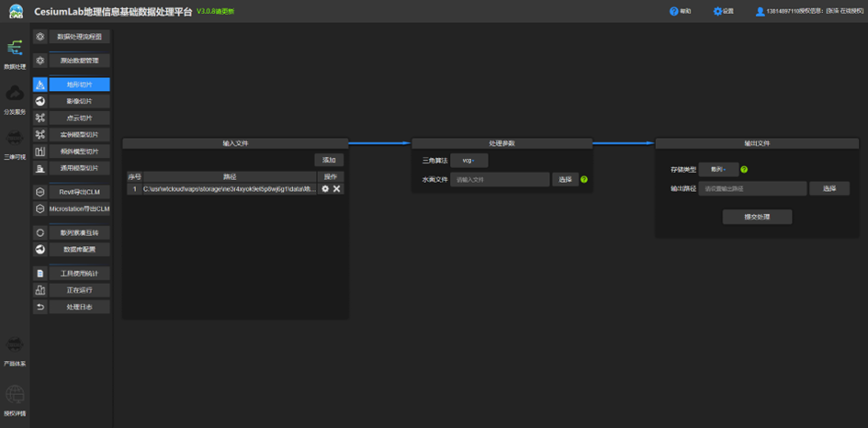Click the globe icon beside 影像切片
The width and height of the screenshot is (868, 428).
pos(39,101)
